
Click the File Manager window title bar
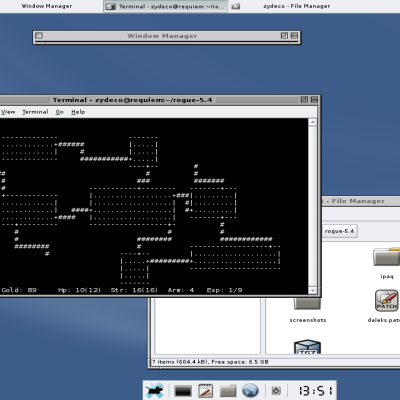(361, 201)
